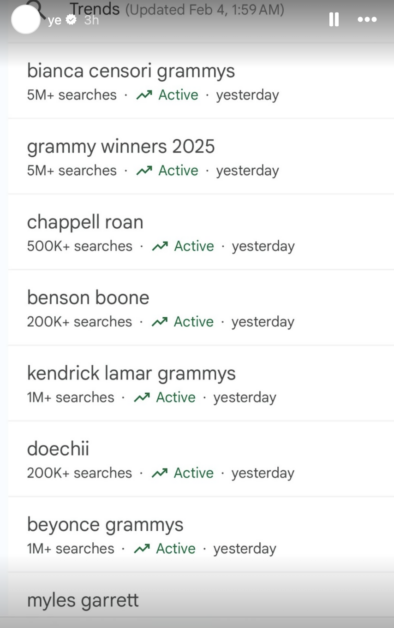Click the ye username label
Viewport: 394px width, 628px height.
click(x=54, y=20)
